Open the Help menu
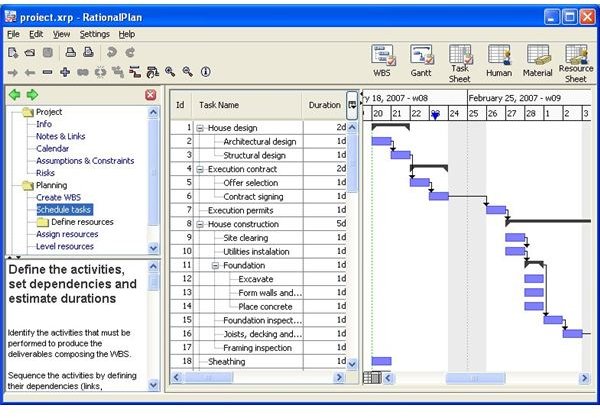 coord(127,34)
